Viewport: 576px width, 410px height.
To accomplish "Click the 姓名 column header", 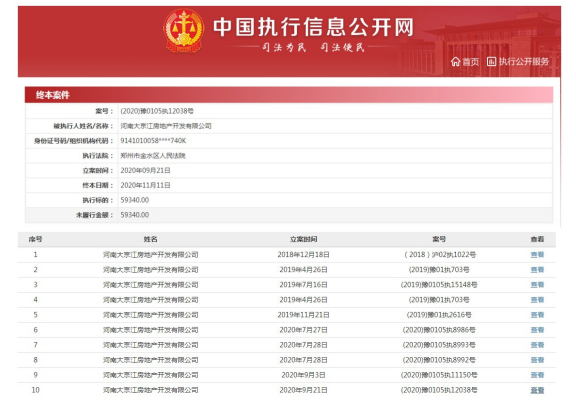I will pyautogui.click(x=150, y=239).
